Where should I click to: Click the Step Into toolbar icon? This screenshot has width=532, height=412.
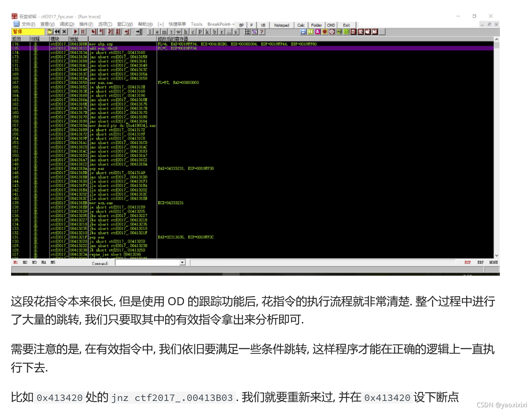point(94,32)
